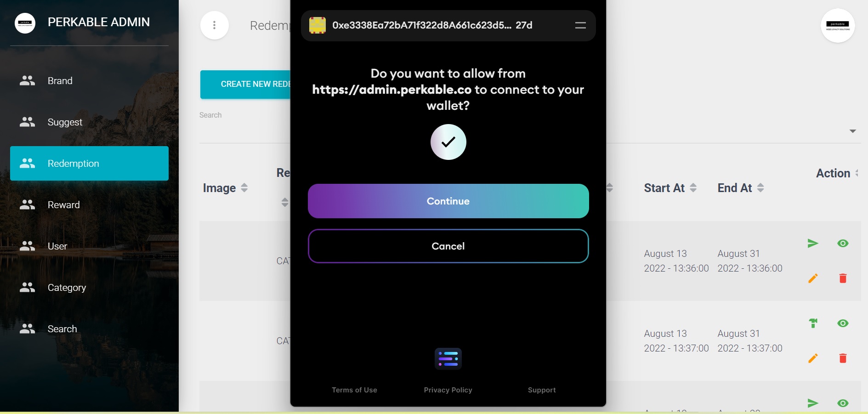
Task: Open the Category sidebar item
Action: click(89, 288)
